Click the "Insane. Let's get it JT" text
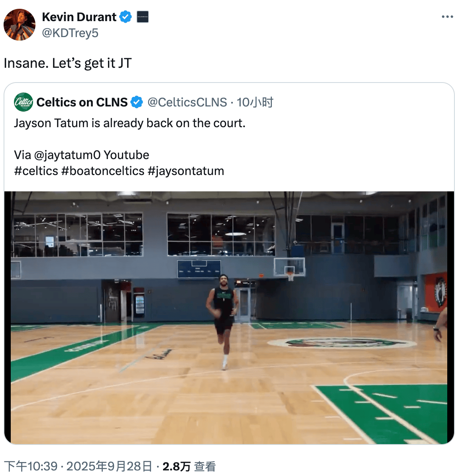 [67, 63]
